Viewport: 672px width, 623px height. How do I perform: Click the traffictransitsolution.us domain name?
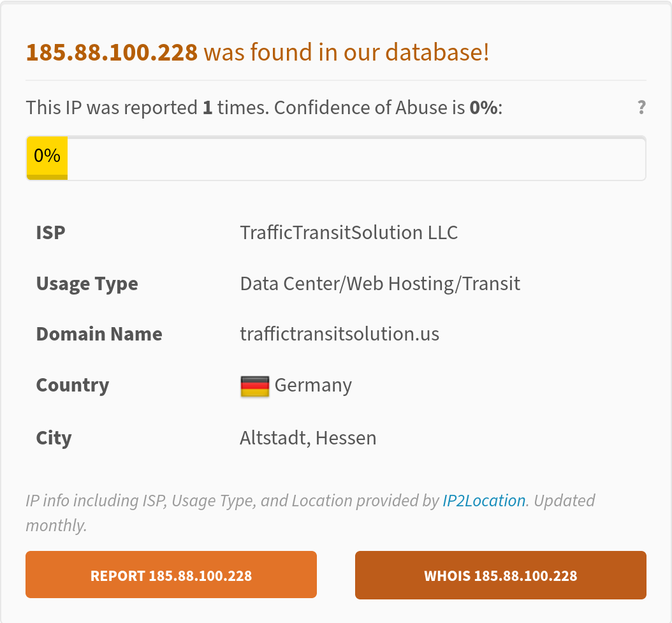tap(339, 333)
